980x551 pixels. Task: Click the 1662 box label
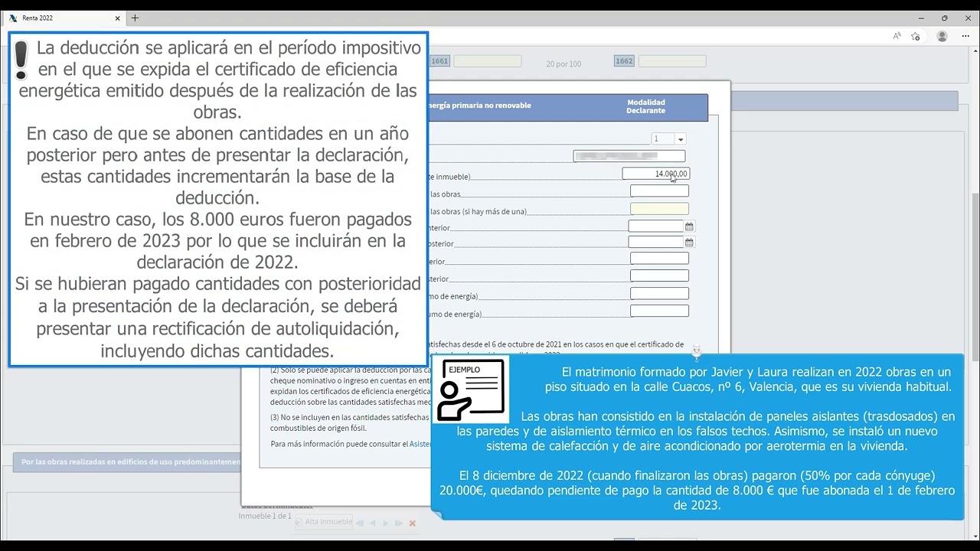(624, 61)
